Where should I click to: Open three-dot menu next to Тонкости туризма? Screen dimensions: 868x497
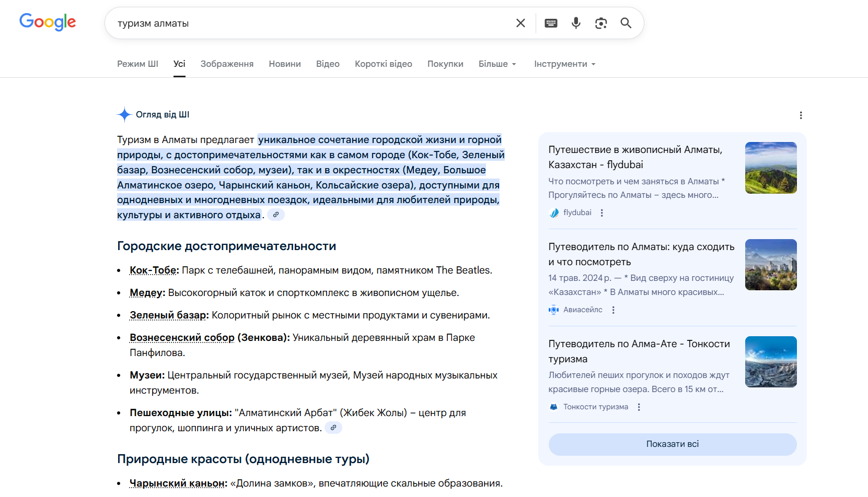(639, 407)
